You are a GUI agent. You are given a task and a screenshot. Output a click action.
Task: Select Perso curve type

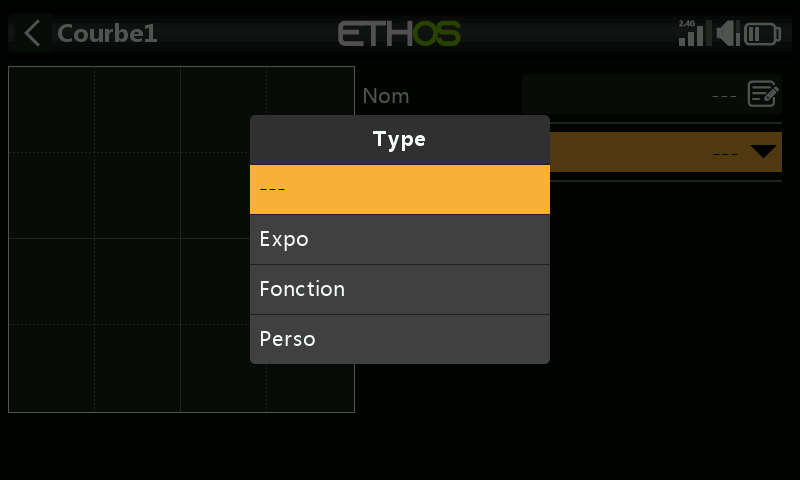(x=399, y=339)
